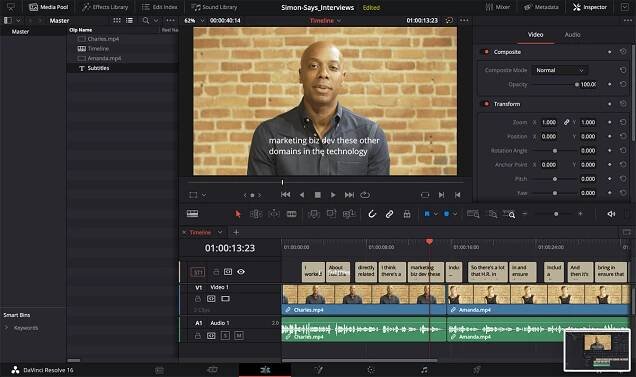Viewport: 636px width, 377px height.
Task: Mute Audio 1 track with M
Action: tap(239, 336)
